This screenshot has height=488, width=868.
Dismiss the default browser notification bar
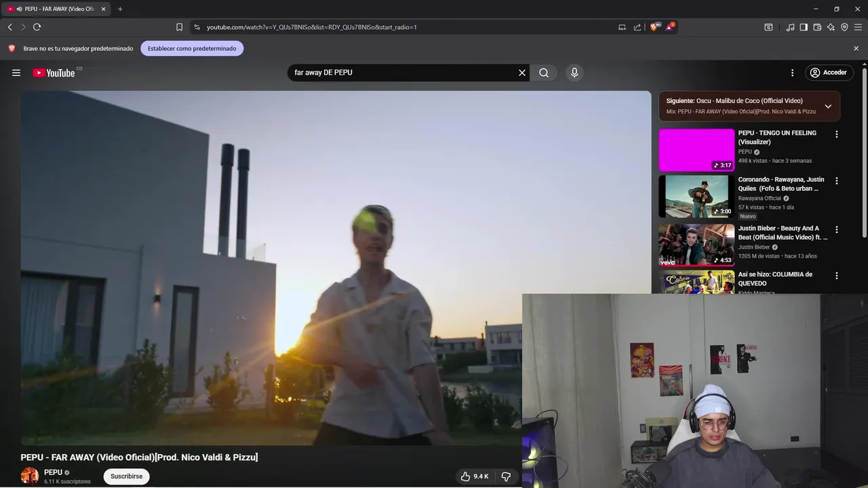856,48
